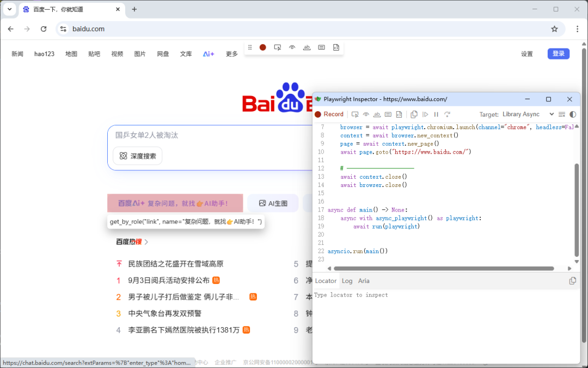Click Assert text 'ab' icon in page overlay toolbar

coord(307,47)
